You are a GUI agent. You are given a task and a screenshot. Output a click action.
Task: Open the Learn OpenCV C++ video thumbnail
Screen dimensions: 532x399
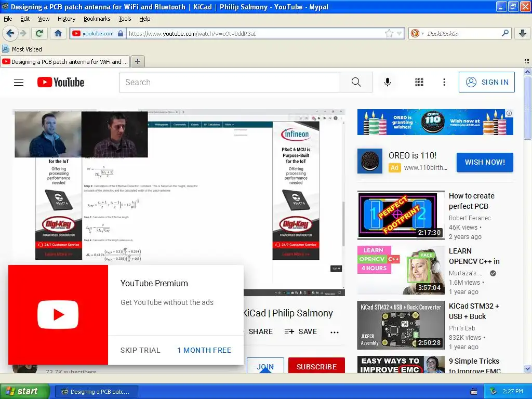click(401, 270)
